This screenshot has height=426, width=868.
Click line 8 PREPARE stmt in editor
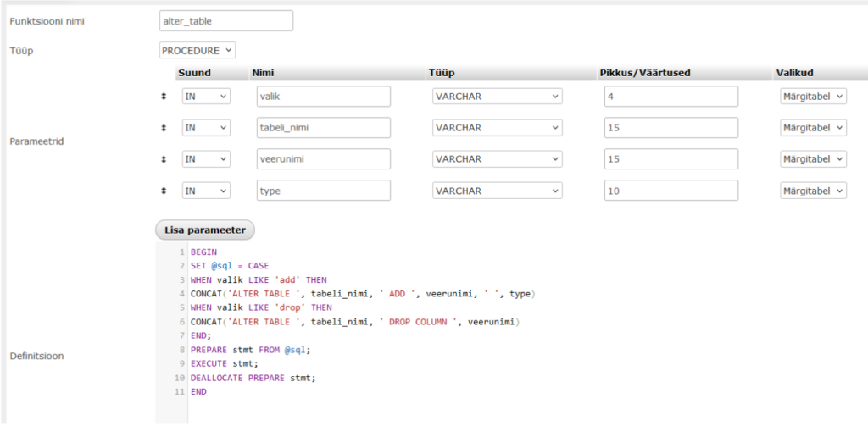tap(250, 349)
